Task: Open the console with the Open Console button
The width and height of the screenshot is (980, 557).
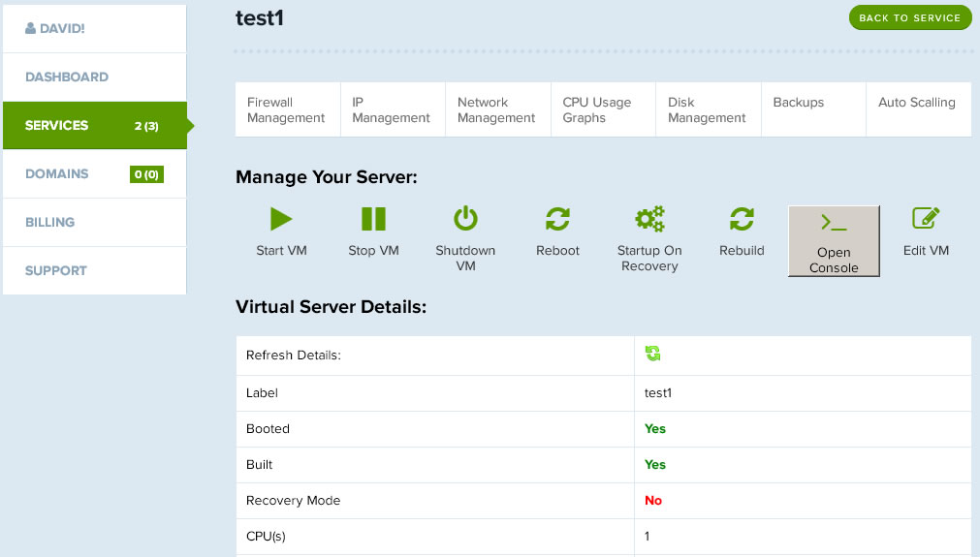Action: 834,241
